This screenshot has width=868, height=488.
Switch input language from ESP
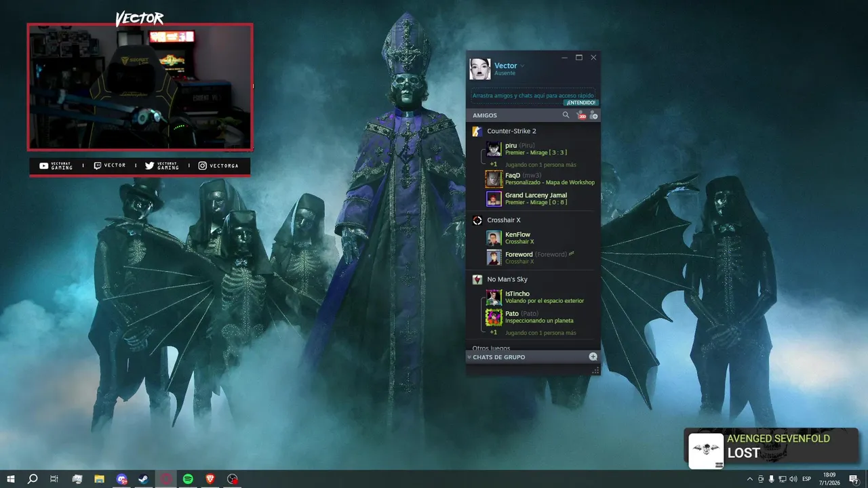pos(807,479)
